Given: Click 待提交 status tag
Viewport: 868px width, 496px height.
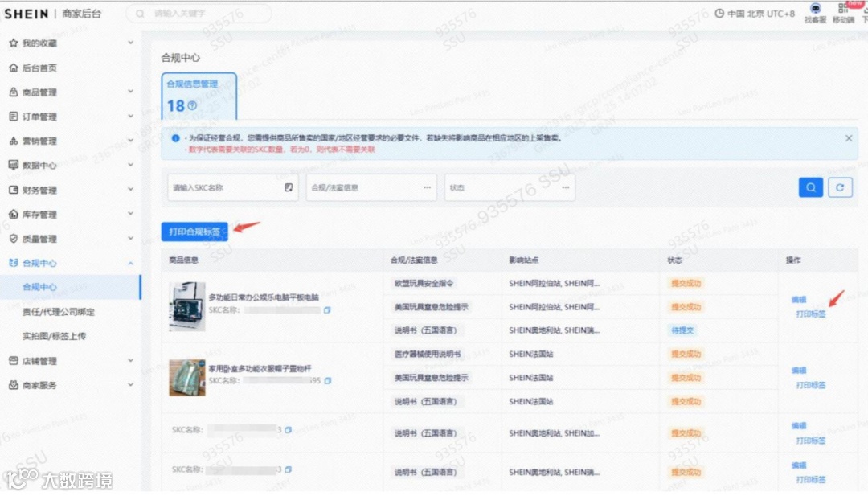Looking at the screenshot, I should click(682, 330).
